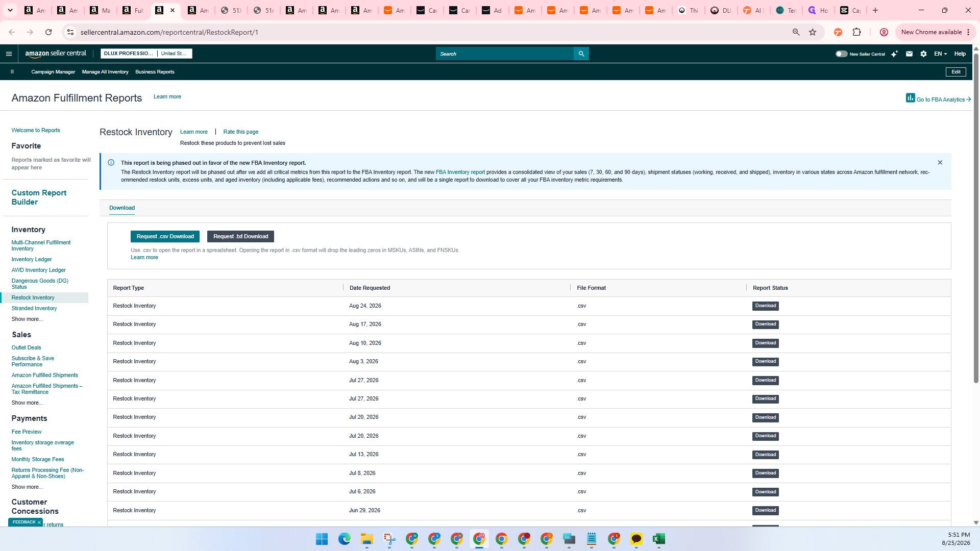Screen dimensions: 980x551
Task: Click the Edit favorites bar button
Action: tap(955, 72)
